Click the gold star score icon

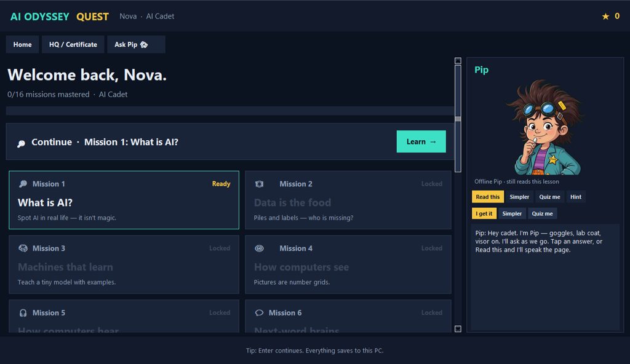coord(605,17)
